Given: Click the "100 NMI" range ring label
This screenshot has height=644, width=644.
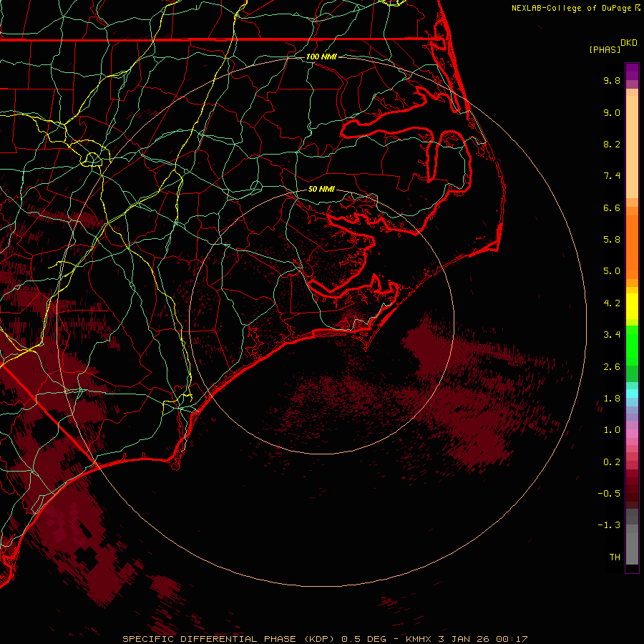Looking at the screenshot, I should point(321,57).
